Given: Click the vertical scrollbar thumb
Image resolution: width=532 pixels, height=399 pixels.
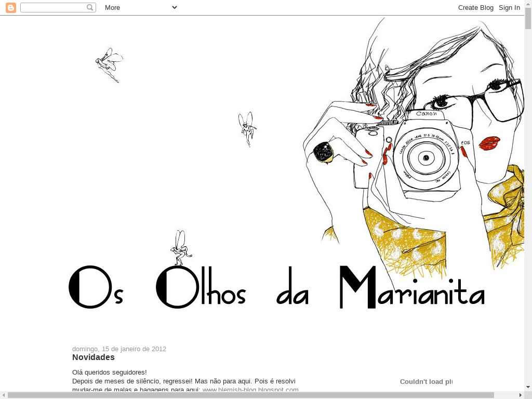Looking at the screenshot, I should (528, 18).
